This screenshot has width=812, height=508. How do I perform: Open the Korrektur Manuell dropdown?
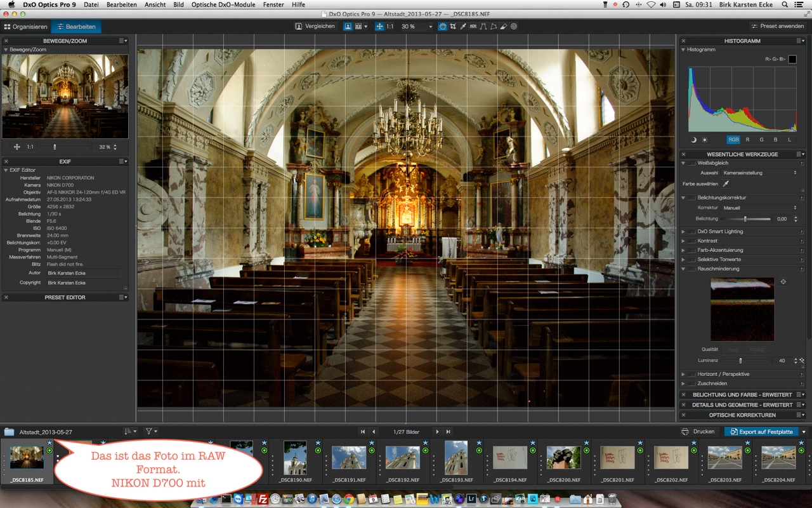click(x=760, y=208)
